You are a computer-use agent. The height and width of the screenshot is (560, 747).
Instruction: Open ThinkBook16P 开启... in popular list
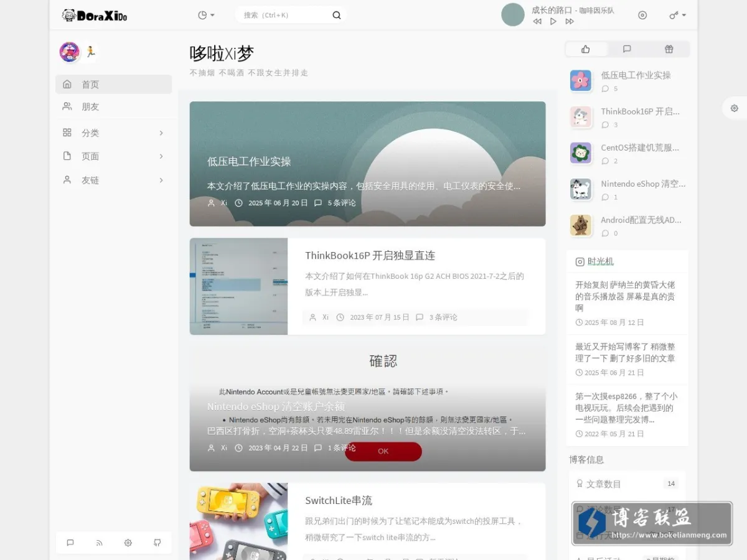640,111
